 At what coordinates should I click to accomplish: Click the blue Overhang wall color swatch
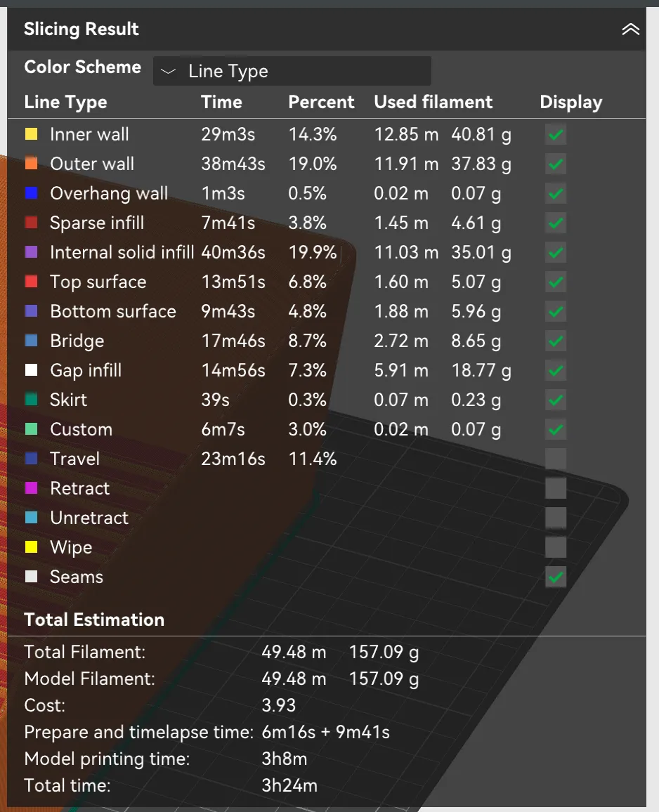pyautogui.click(x=31, y=193)
